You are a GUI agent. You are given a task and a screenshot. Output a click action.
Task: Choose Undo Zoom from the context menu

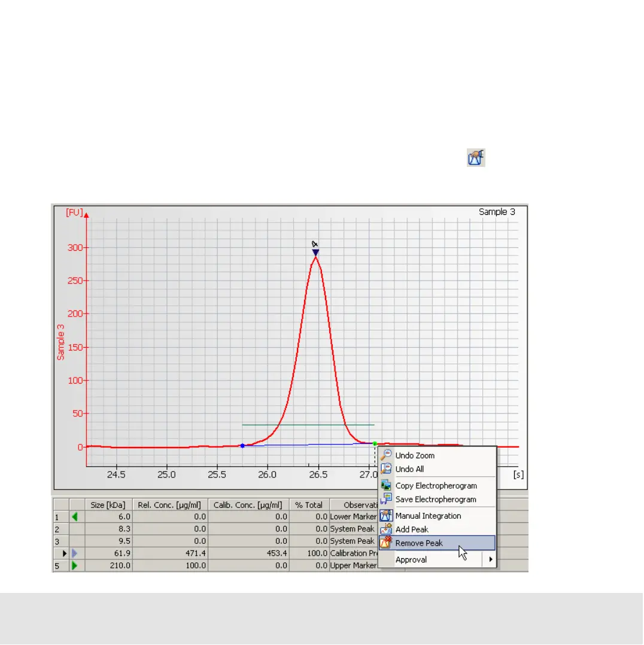438,455
